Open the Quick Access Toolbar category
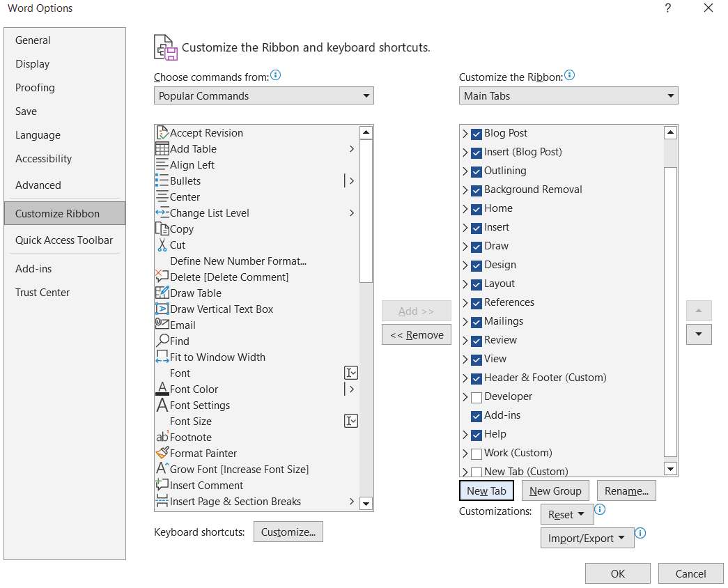 (64, 240)
